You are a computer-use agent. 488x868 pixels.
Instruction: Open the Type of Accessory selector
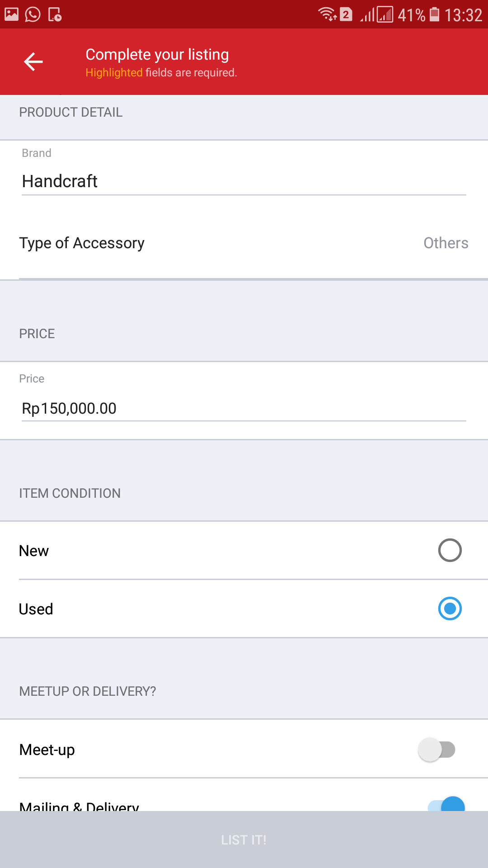pyautogui.click(x=82, y=243)
